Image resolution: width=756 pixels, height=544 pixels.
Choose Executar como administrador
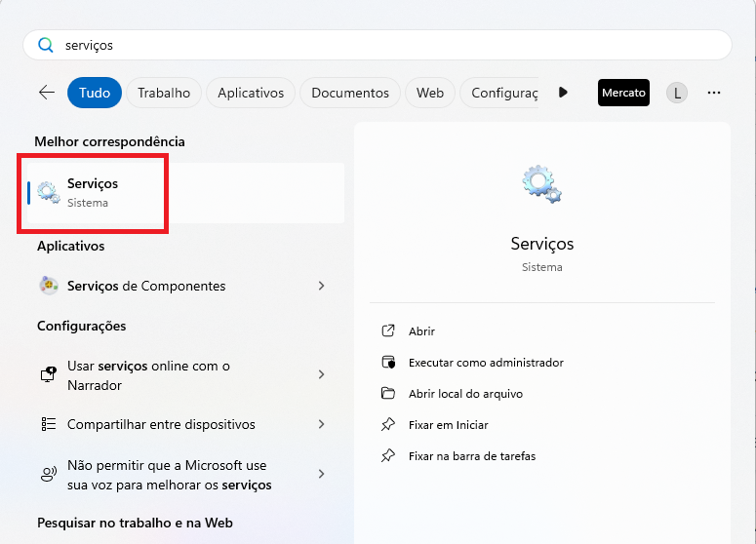486,363
